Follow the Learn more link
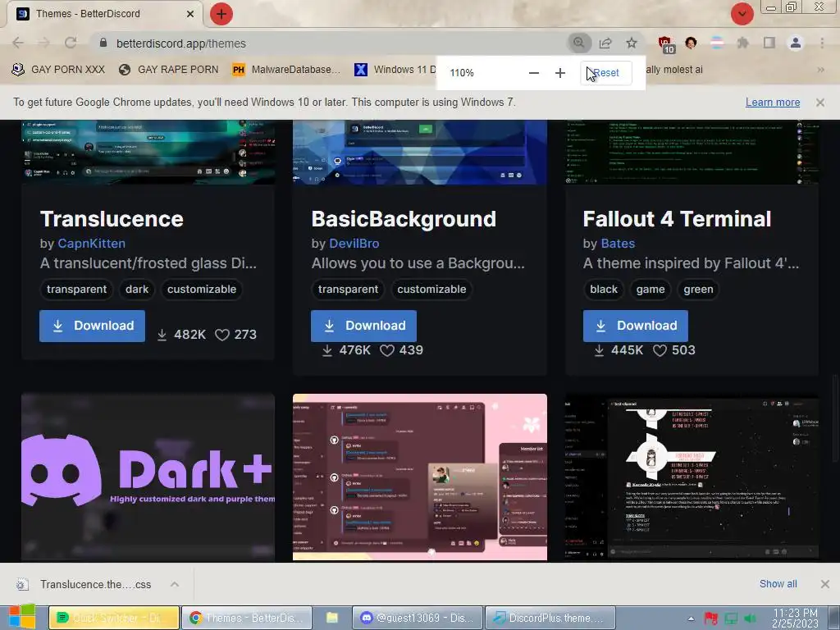Image resolution: width=840 pixels, height=630 pixels. [x=773, y=103]
